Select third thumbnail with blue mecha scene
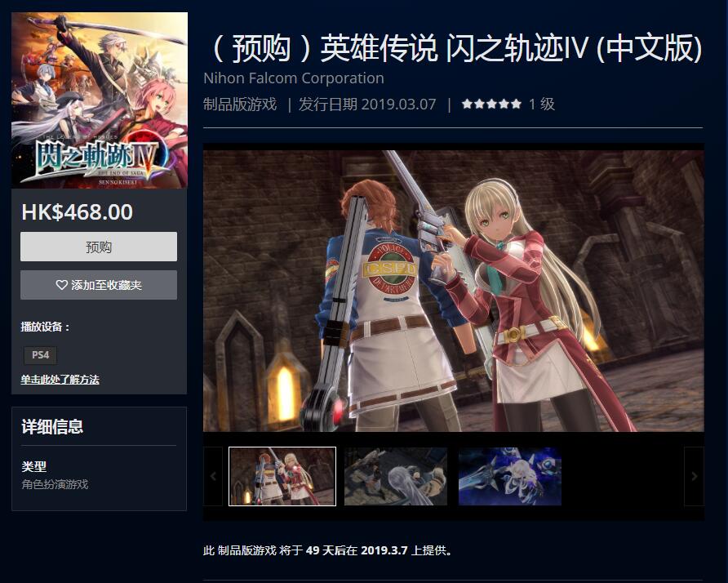The height and width of the screenshot is (583, 728). [x=510, y=476]
